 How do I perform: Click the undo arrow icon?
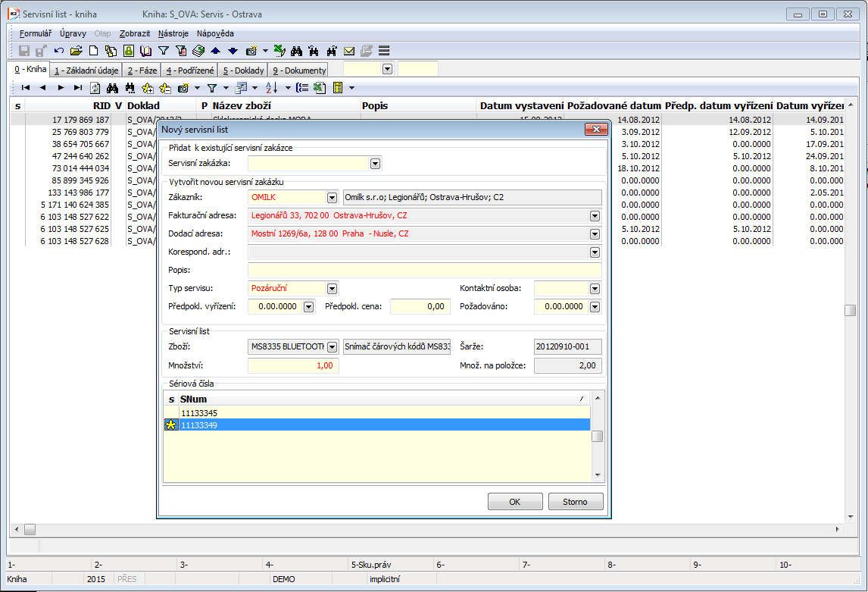59,51
